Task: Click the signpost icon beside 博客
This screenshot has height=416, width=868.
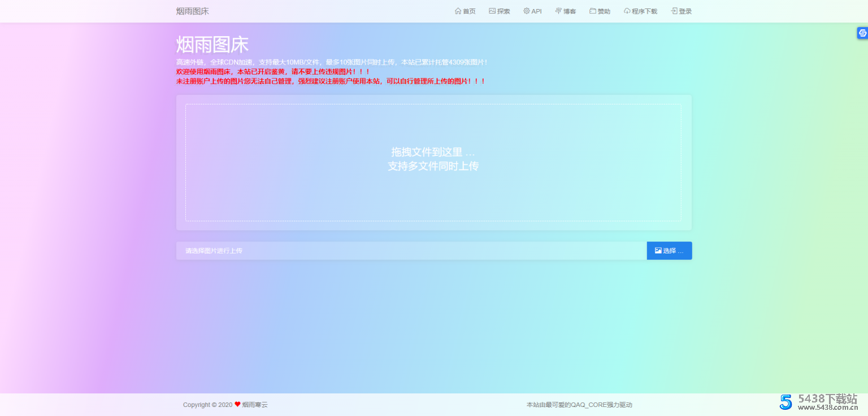Action: tap(558, 11)
